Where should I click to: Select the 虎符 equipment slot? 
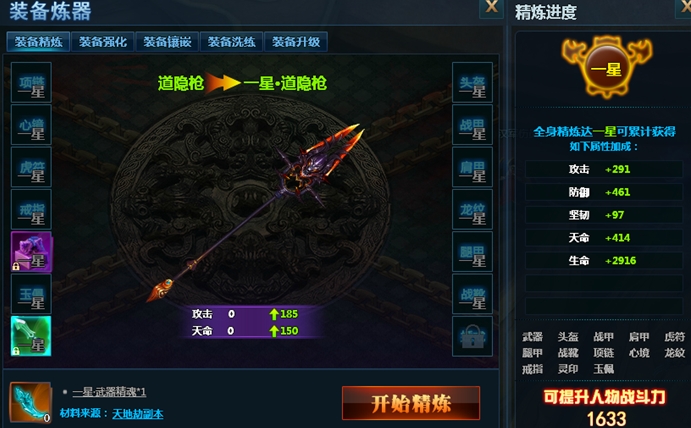point(31,167)
